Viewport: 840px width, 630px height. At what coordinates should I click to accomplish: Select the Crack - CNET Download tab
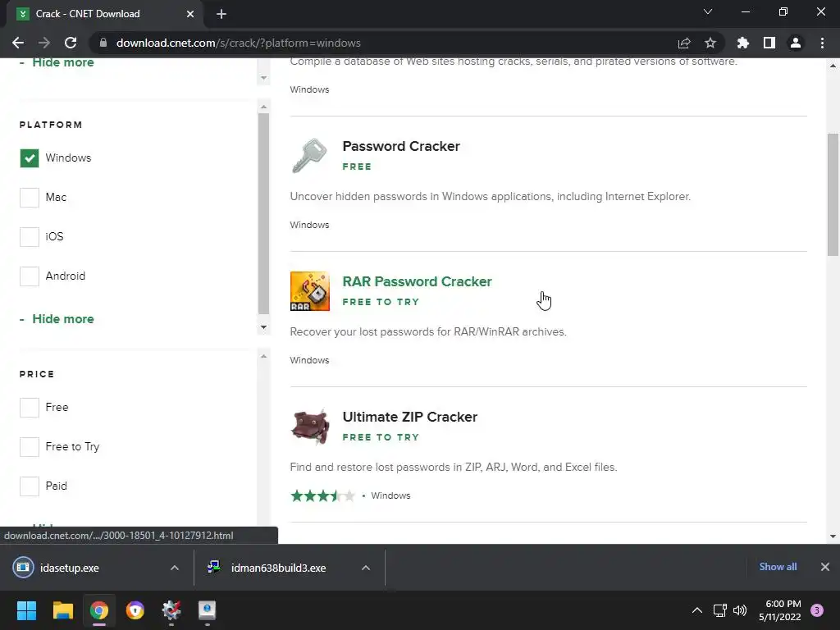[x=104, y=14]
